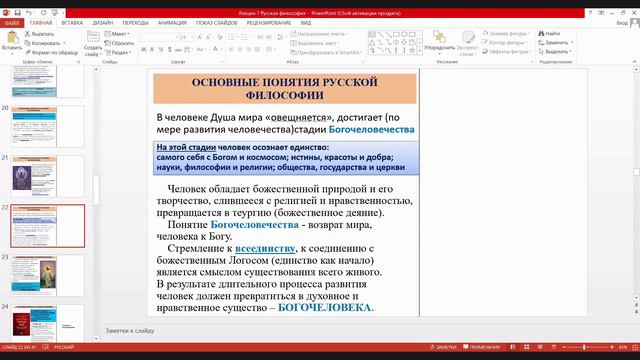Start slideshow from the quick access toolbar icon
Screen dimensions: 640x360
point(55,13)
